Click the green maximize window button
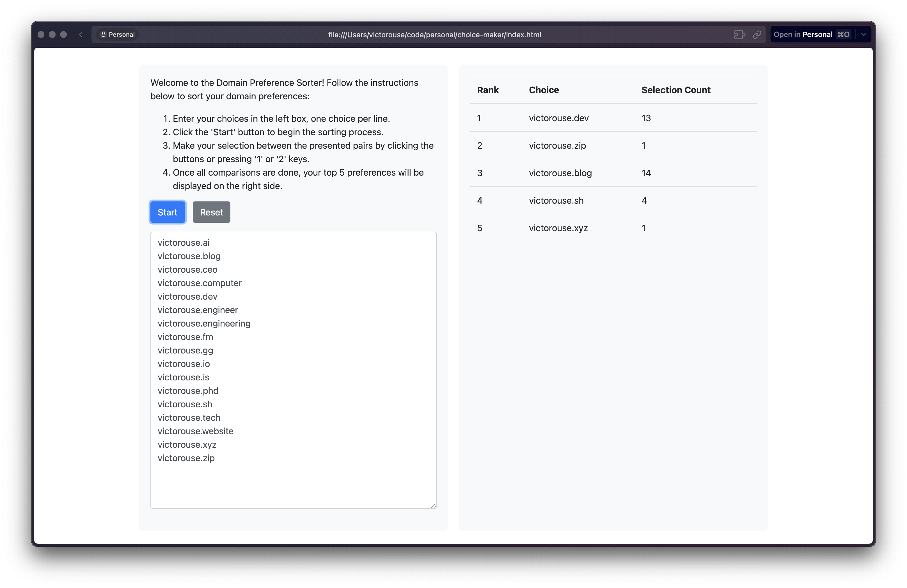 (x=64, y=35)
